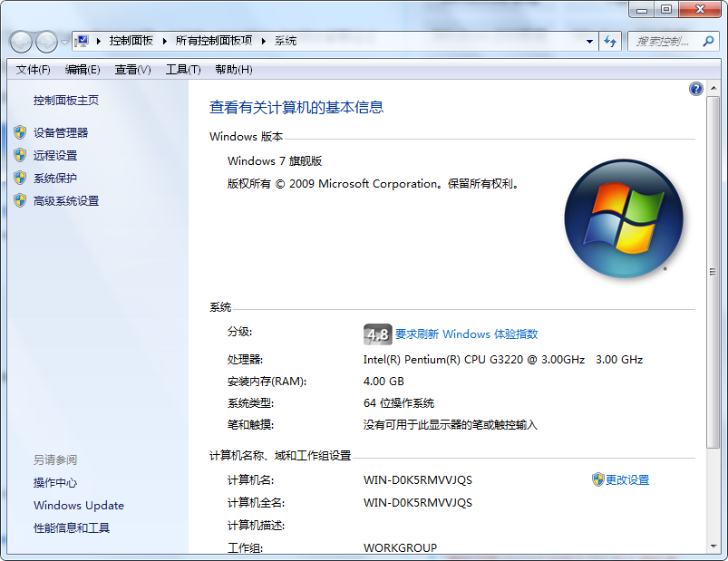Open the 文件(F) menu
This screenshot has width=728, height=561.
[33, 70]
